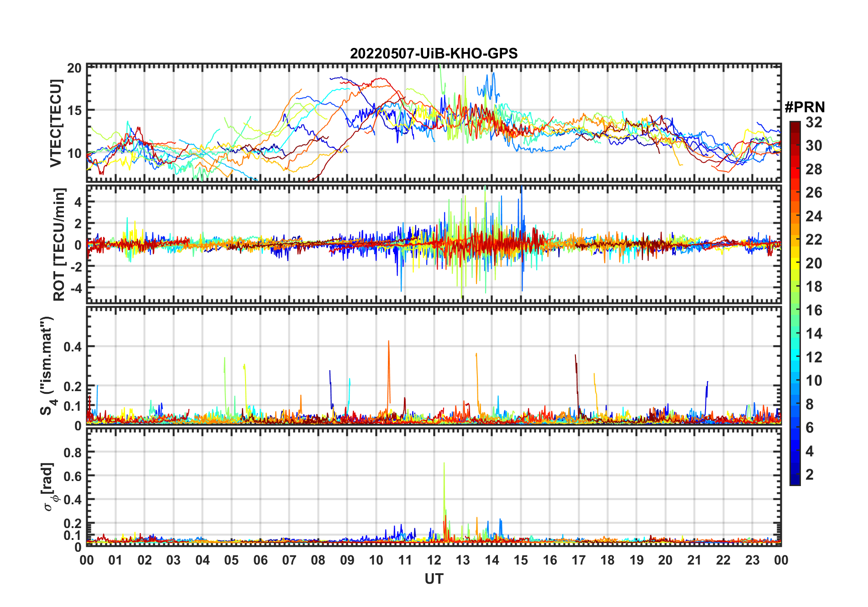Select the 21 hour tick on UT axis

point(695,560)
